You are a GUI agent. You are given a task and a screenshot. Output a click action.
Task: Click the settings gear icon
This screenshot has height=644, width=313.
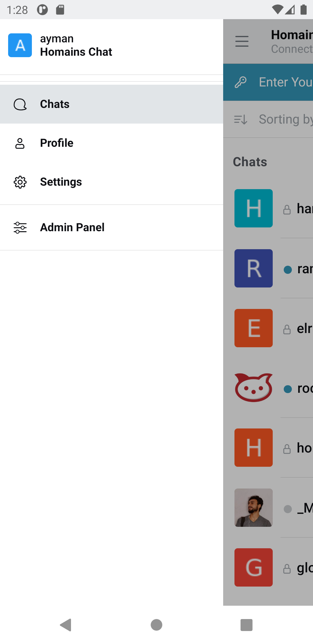pyautogui.click(x=20, y=182)
